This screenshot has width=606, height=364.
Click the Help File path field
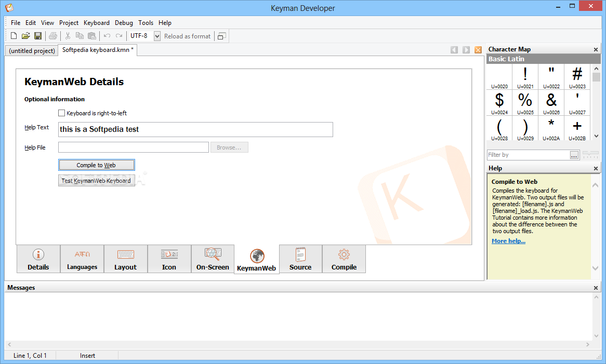coord(134,147)
